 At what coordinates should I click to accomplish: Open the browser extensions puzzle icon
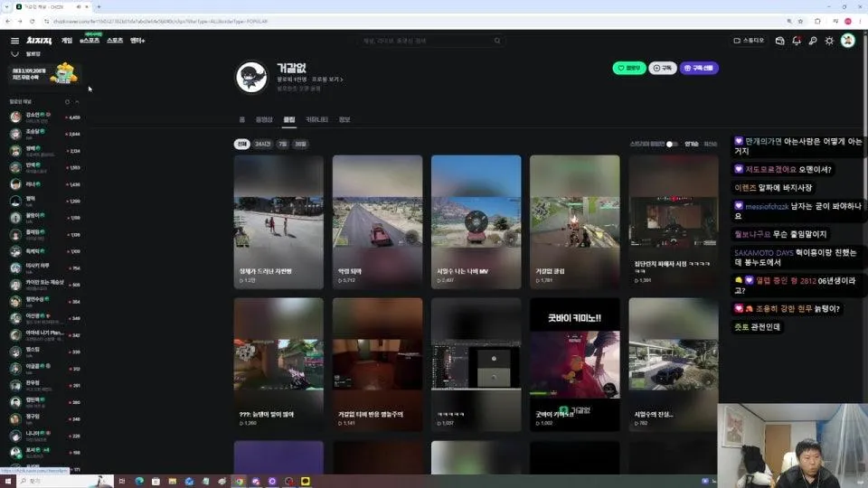[817, 21]
